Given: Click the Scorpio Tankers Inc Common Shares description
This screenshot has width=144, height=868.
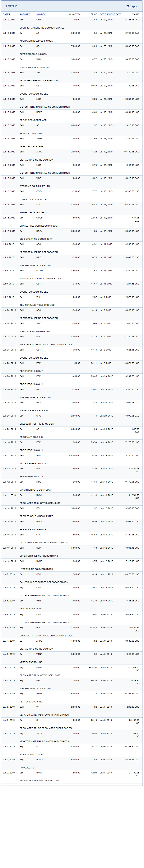Looking at the screenshot, I should tap(42, 28).
